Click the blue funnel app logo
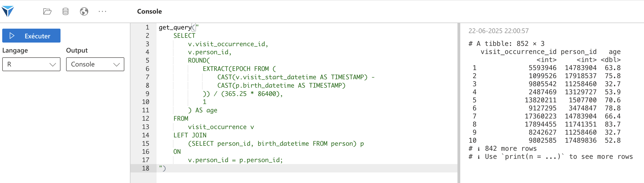Viewport: 644px width, 183px height. tap(8, 11)
